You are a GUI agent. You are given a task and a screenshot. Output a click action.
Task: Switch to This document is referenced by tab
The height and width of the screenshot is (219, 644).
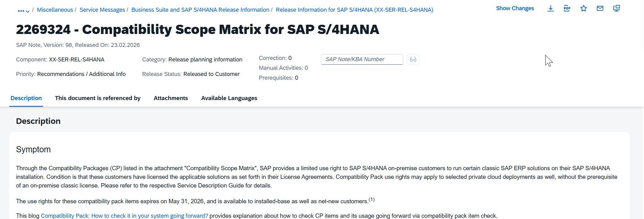click(x=98, y=98)
